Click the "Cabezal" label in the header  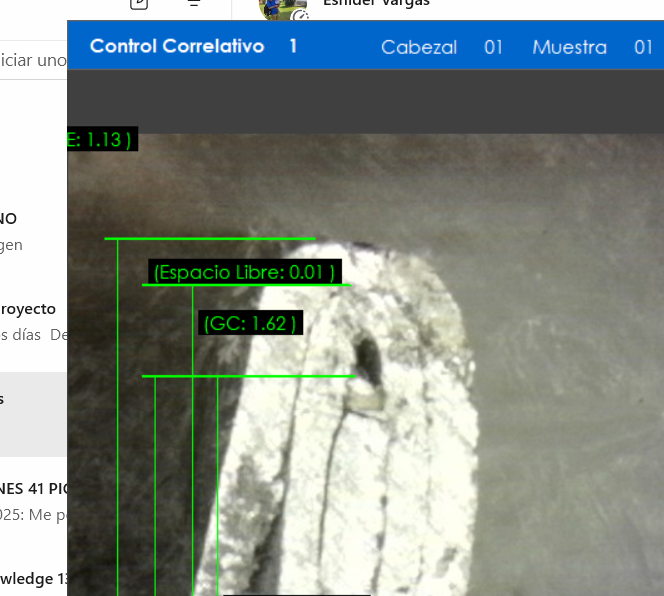click(x=419, y=47)
